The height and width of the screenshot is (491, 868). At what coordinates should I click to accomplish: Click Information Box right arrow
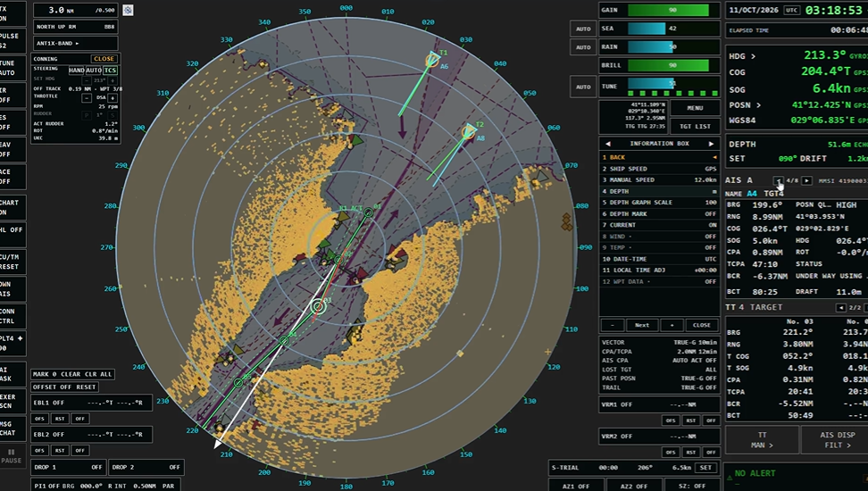coord(712,144)
